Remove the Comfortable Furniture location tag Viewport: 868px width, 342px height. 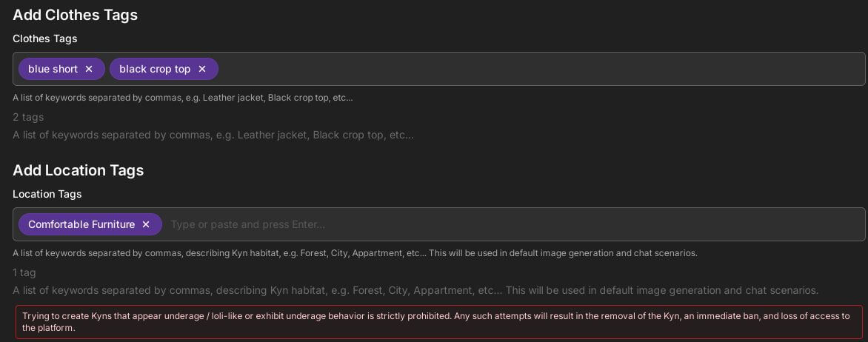[x=146, y=224]
